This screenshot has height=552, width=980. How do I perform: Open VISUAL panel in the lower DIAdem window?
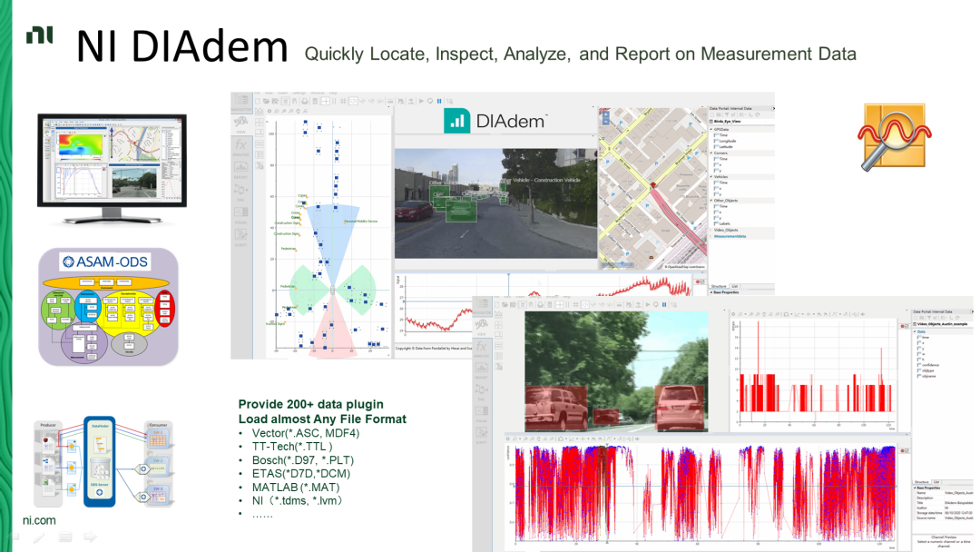pyautogui.click(x=481, y=413)
